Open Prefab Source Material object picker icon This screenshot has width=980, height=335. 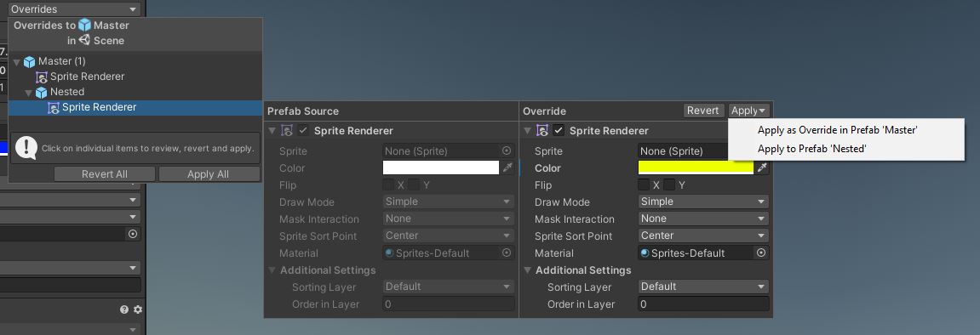tap(507, 253)
